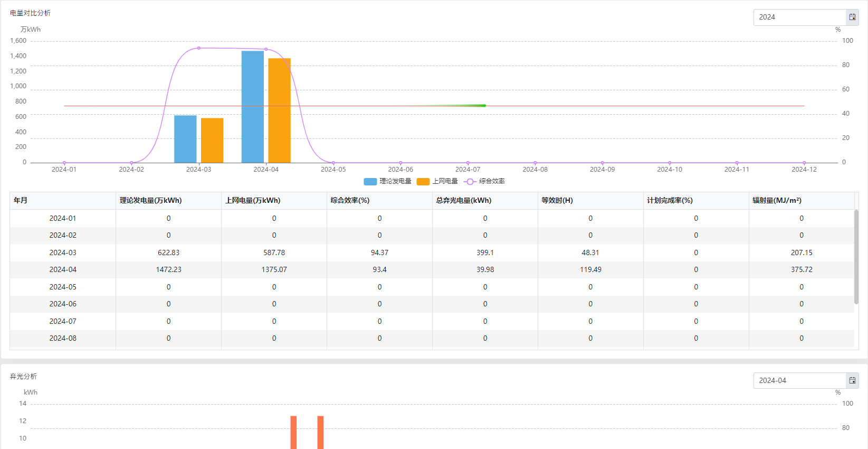Click the 94.37 efficiency cell
Image resolution: width=868 pixels, height=449 pixels.
[x=379, y=252]
